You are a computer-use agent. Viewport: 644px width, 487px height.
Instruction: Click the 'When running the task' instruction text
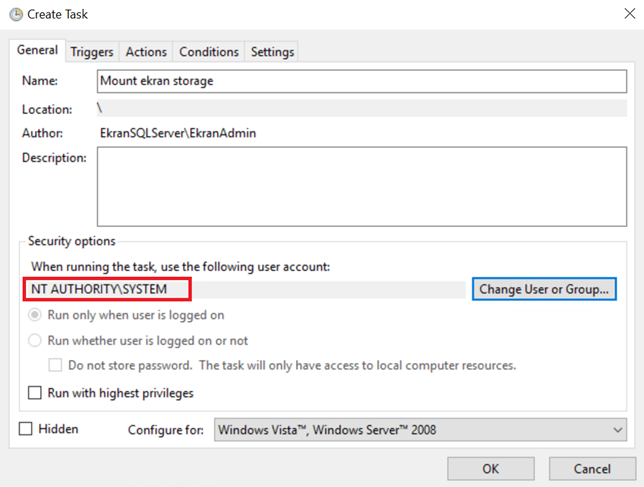click(181, 267)
